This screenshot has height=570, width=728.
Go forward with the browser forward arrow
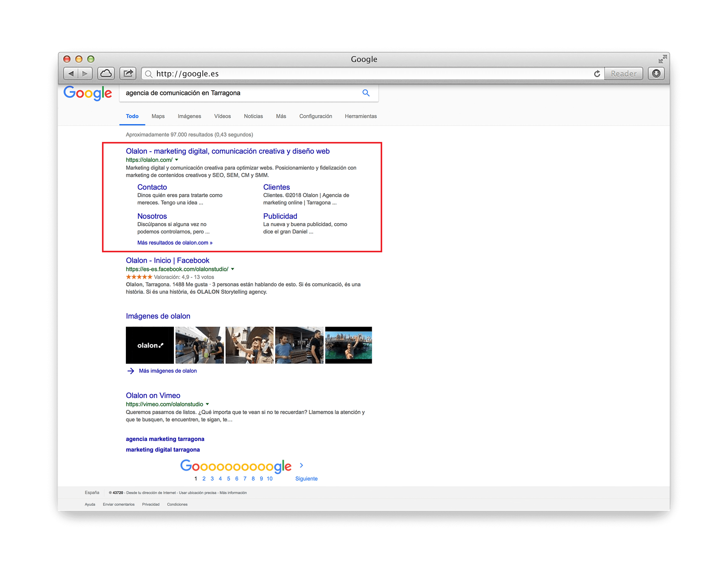pyautogui.click(x=85, y=73)
